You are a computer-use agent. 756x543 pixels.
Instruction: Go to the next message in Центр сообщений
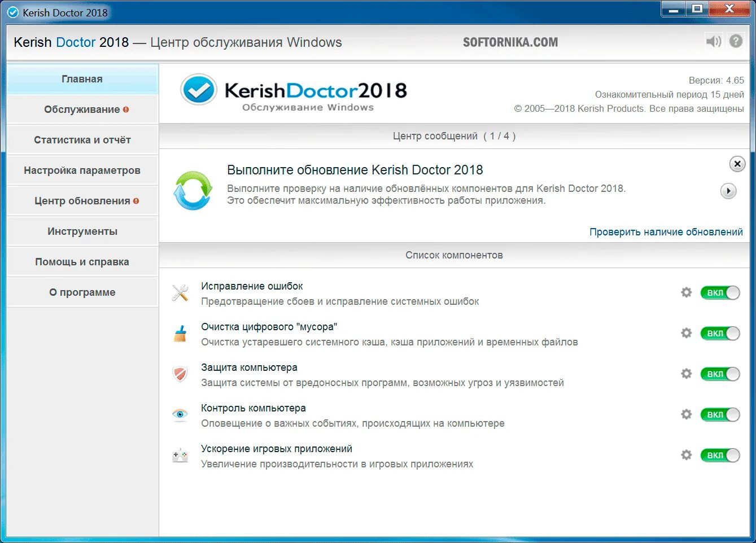click(x=728, y=191)
